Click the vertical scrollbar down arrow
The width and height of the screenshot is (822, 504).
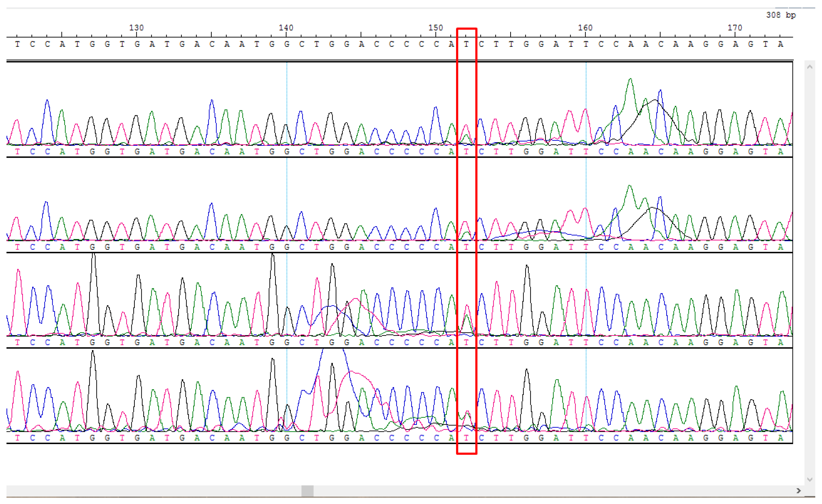click(x=810, y=479)
